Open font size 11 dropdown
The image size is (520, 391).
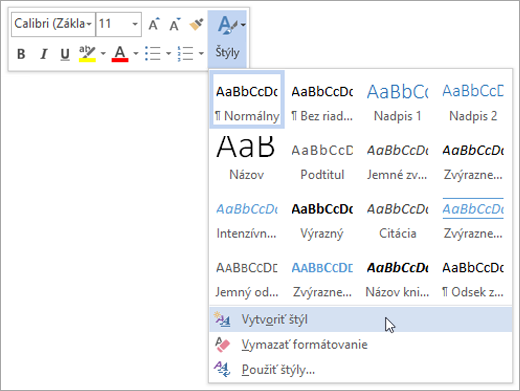[x=119, y=24]
